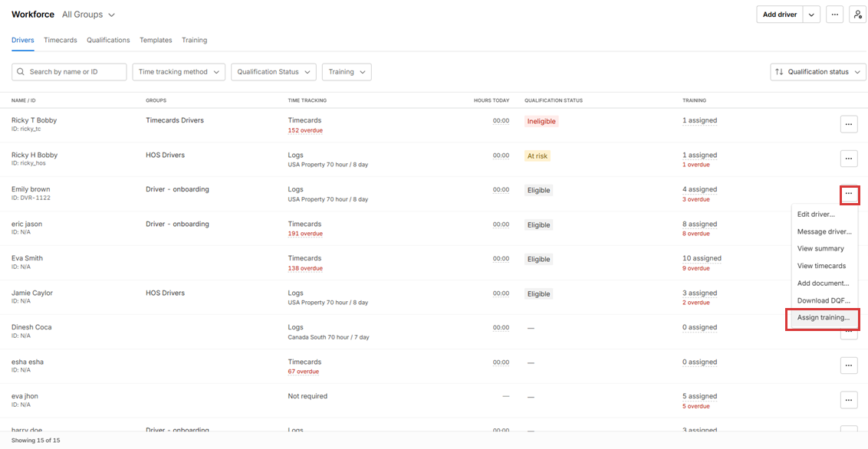Expand the Training filter dropdown
Viewport: 868px width, 449px height.
pyautogui.click(x=347, y=72)
